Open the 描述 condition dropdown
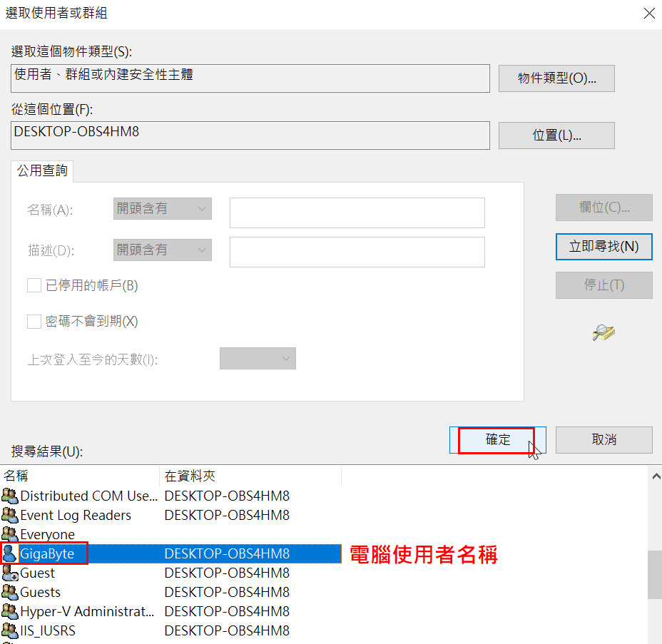662x644 pixels. pyautogui.click(x=163, y=250)
